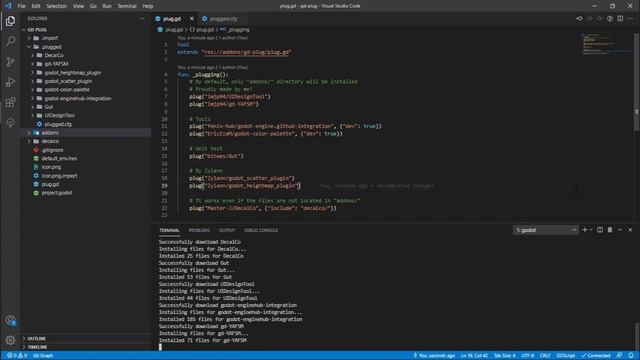Close the terminal panel
The height and width of the screenshot is (360, 640).
[x=630, y=230]
